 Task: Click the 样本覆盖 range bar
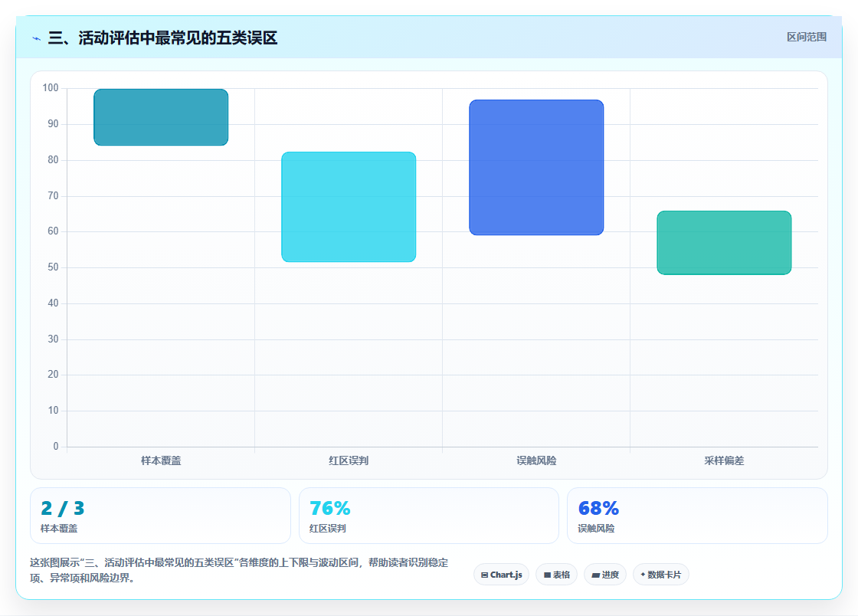coord(161,117)
